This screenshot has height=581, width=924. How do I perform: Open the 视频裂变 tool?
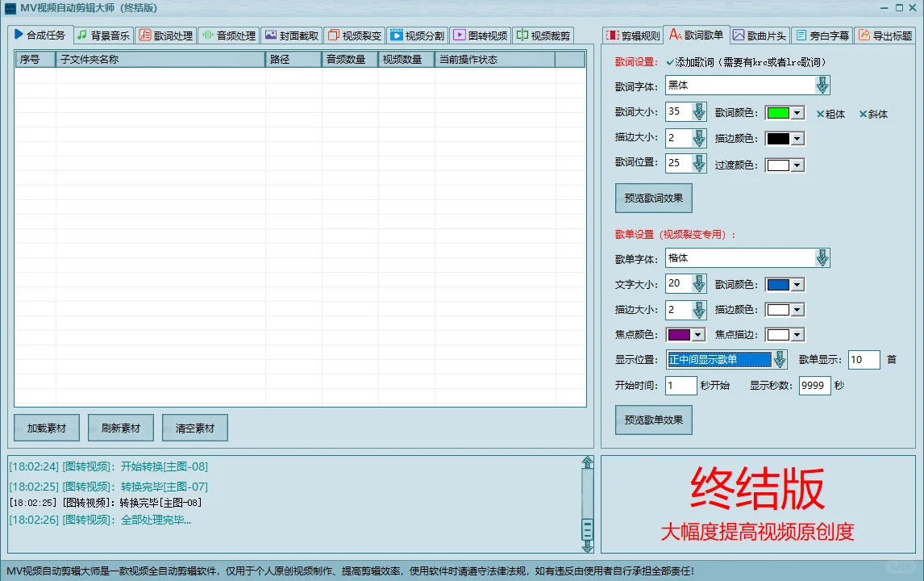(x=356, y=35)
